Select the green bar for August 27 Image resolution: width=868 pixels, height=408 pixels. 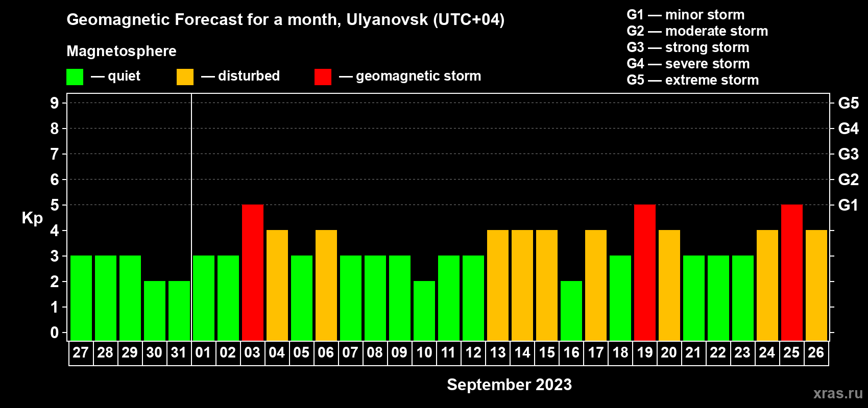(81, 298)
